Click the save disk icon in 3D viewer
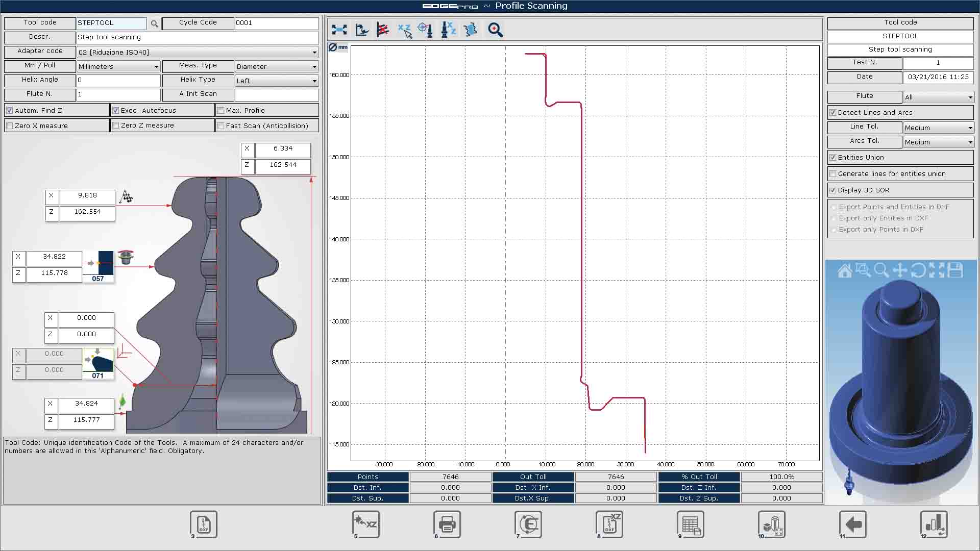The image size is (980, 551). click(955, 270)
